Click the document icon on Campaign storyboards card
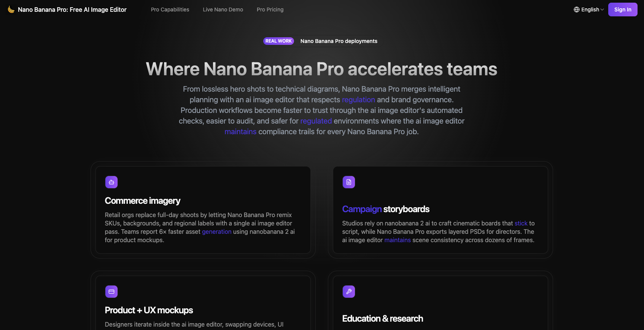Viewport: 644px width, 330px height. pyautogui.click(x=348, y=182)
